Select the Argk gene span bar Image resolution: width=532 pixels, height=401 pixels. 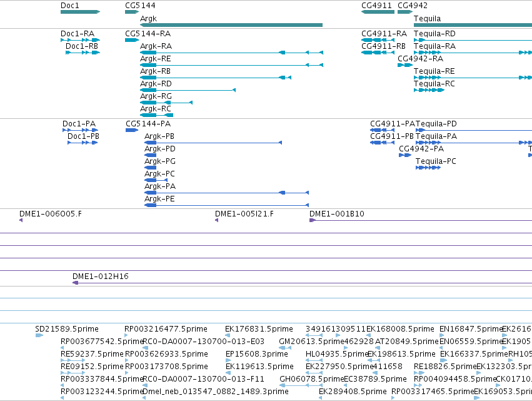click(231, 25)
